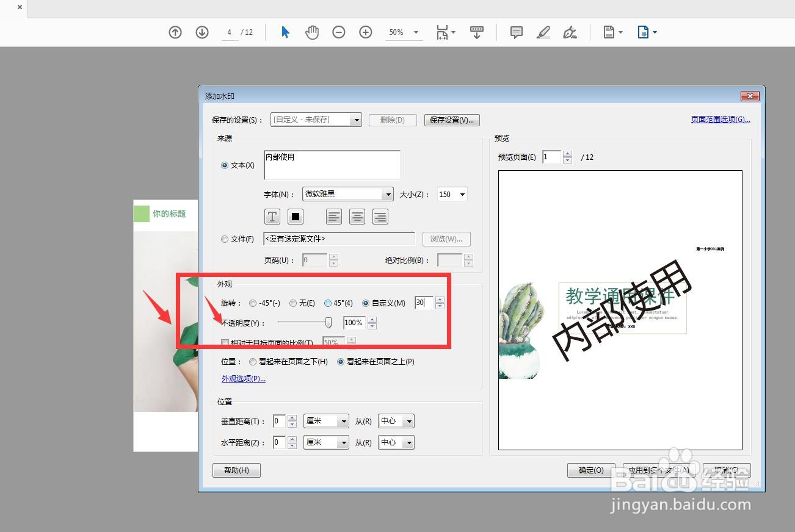
Task: Close the document tab with x
Action: (x=20, y=7)
